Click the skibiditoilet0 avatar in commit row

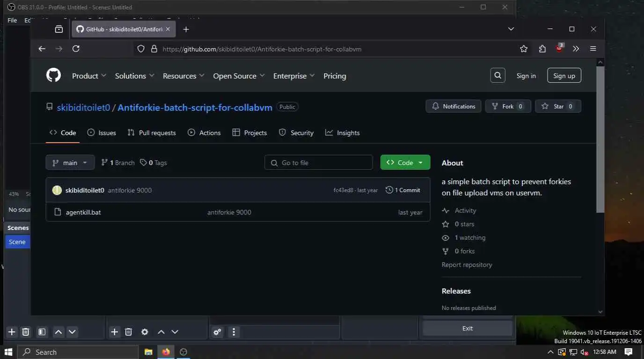point(57,190)
